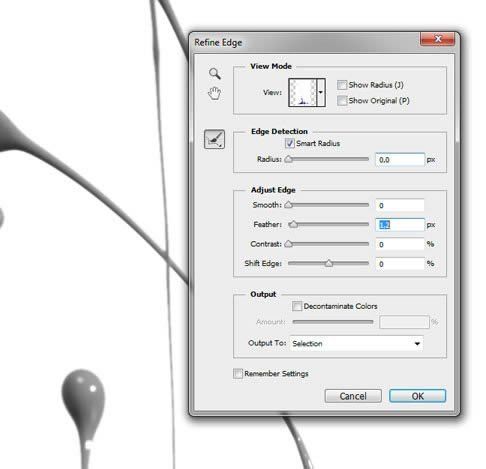
Task: Select the Zoom tool magnifier icon
Action: 215,74
